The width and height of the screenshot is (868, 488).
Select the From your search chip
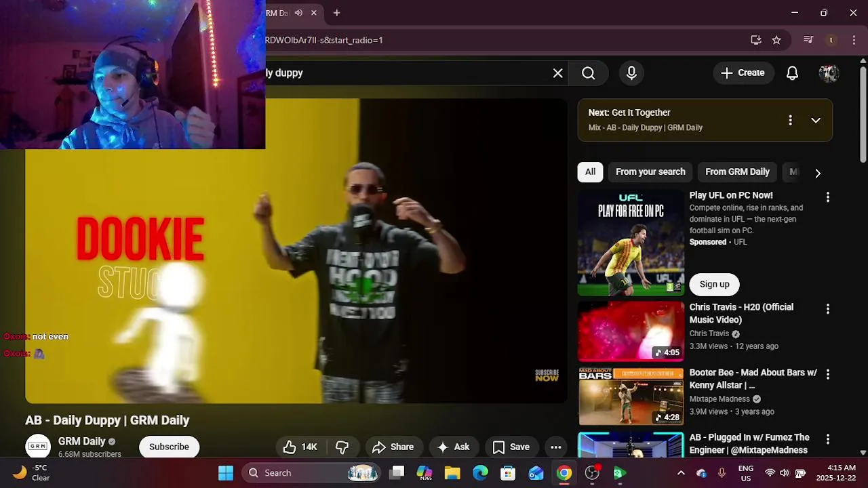[650, 172]
